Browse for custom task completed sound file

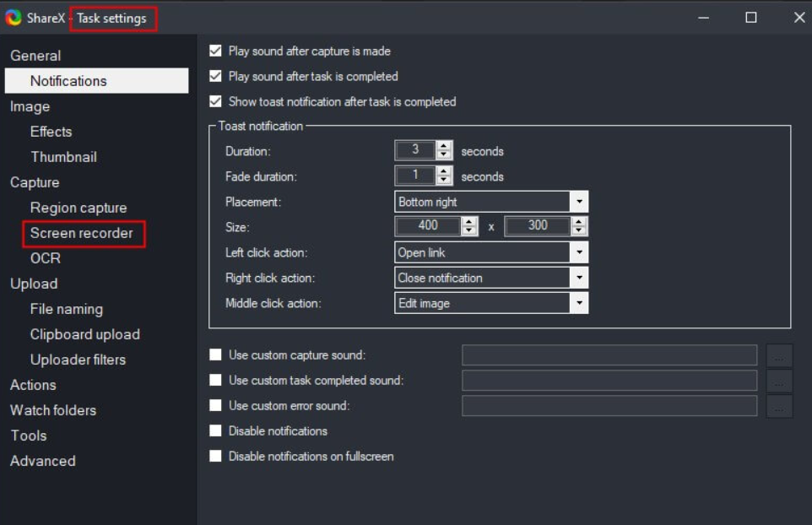coord(779,381)
